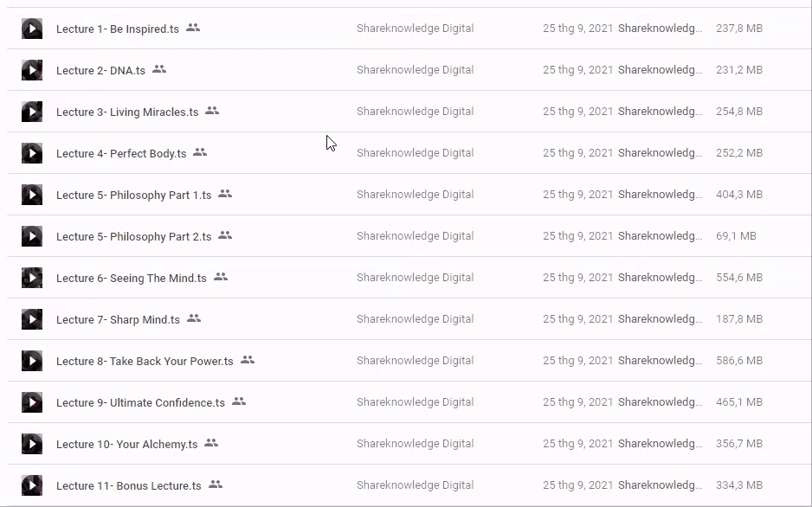Screen dimensions: 812x507
Task: Select the Lecture 8- Take Back Your Power.ts name
Action: coord(145,361)
